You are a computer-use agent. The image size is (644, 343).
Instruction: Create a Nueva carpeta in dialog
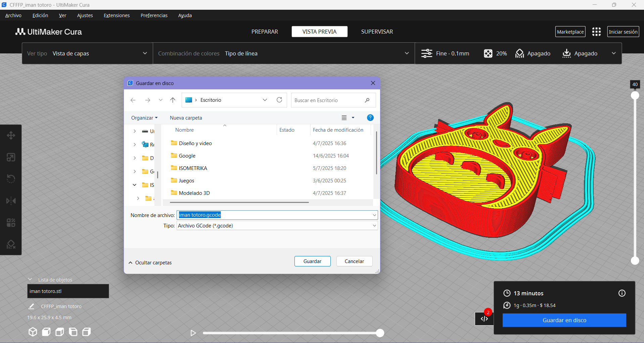[x=186, y=118]
